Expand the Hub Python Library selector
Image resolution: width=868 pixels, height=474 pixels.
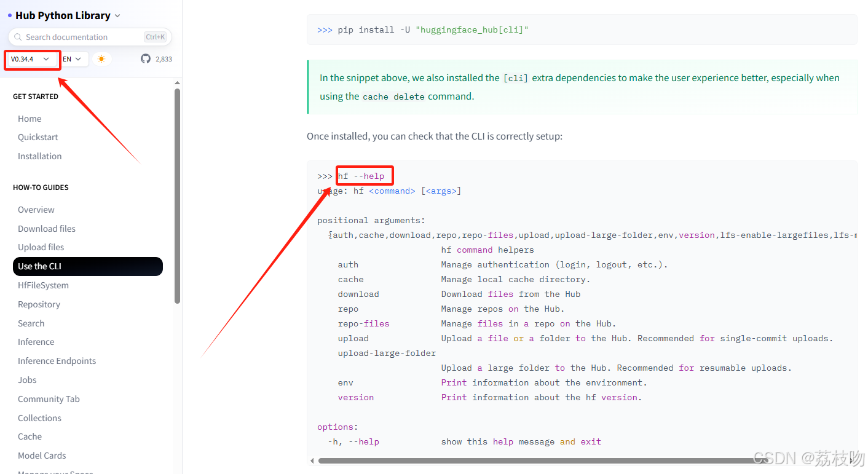pos(64,15)
